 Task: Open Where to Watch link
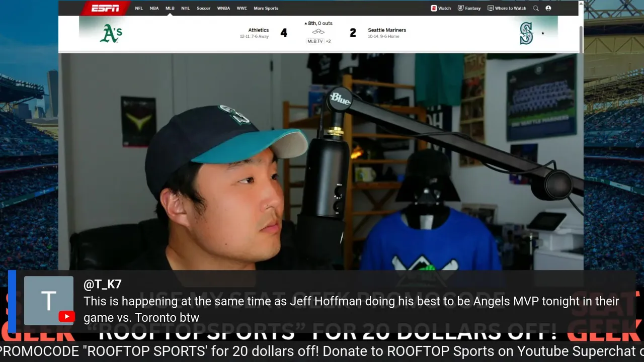click(507, 9)
